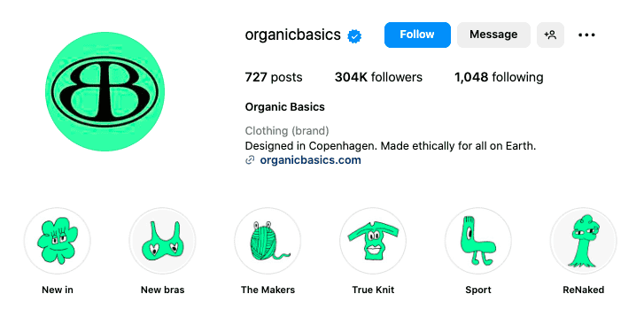Open the True Knit sweater highlight
The height and width of the screenshot is (325, 644).
pyautogui.click(x=373, y=241)
